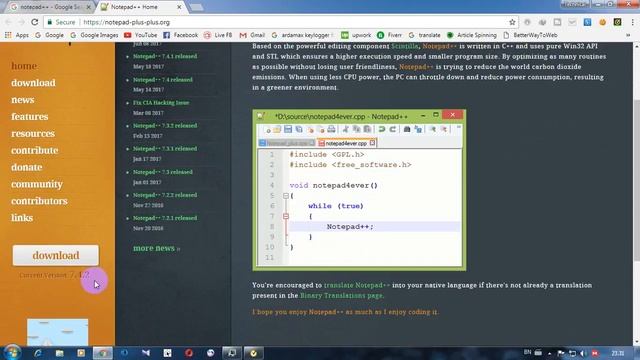640x360 pixels.
Task: Open the resources page
Action: (x=33, y=133)
